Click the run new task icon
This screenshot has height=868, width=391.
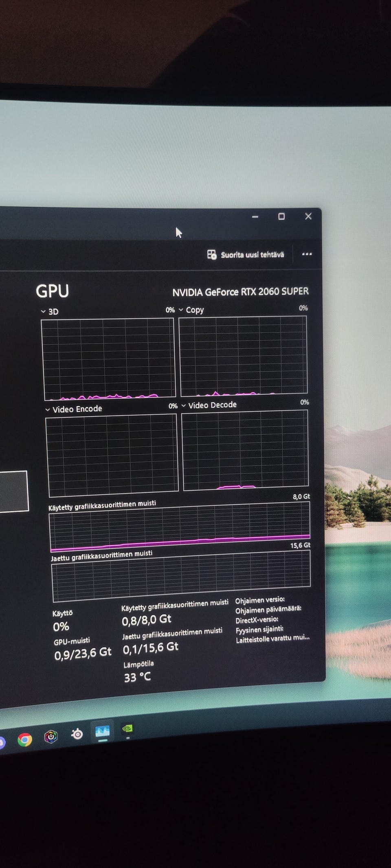(212, 255)
